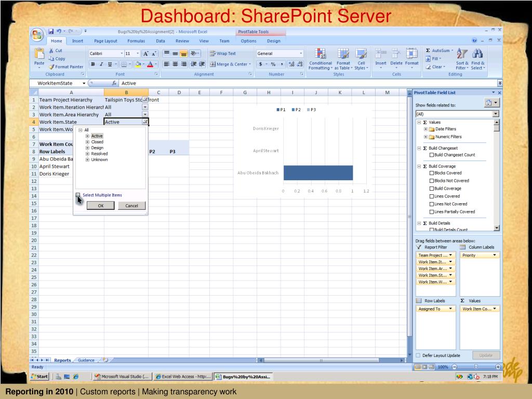Viewport: 532px width, 399px height.
Task: Enable Select Multiple Items checkbox
Action: [78, 195]
